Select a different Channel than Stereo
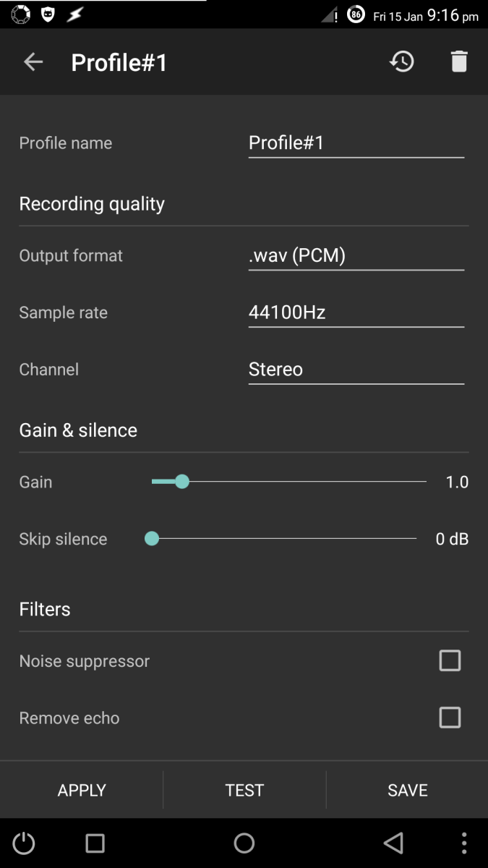The width and height of the screenshot is (488, 868). coord(356,369)
